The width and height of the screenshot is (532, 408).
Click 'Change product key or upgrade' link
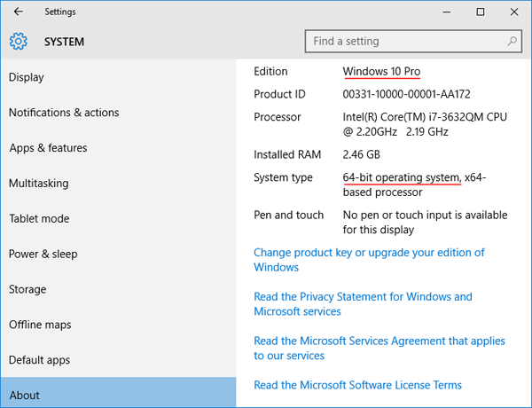(369, 253)
